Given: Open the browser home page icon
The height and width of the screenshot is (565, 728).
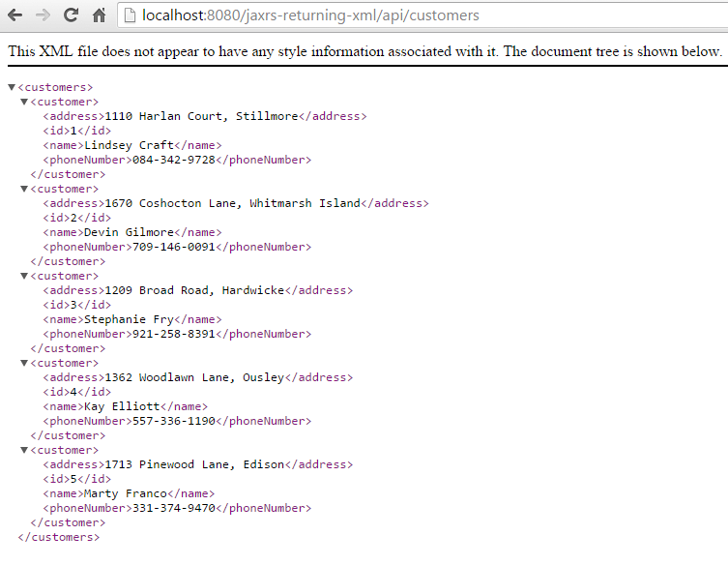Looking at the screenshot, I should coord(99,15).
